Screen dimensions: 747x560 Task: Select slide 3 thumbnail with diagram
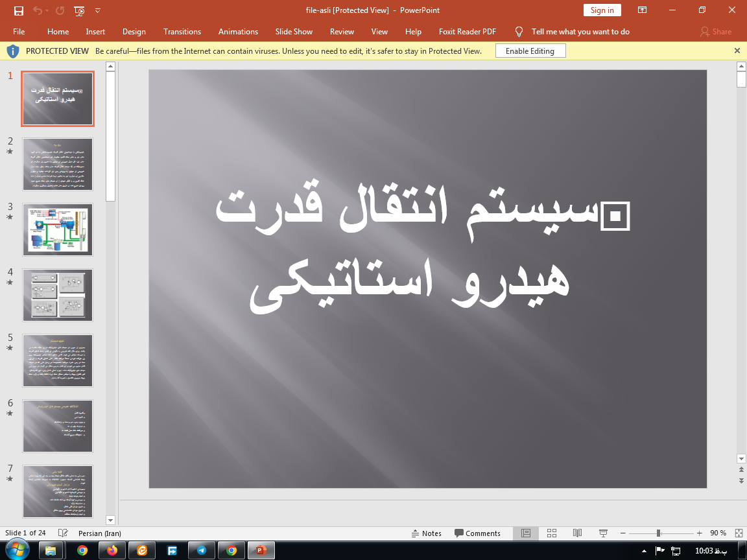(58, 229)
